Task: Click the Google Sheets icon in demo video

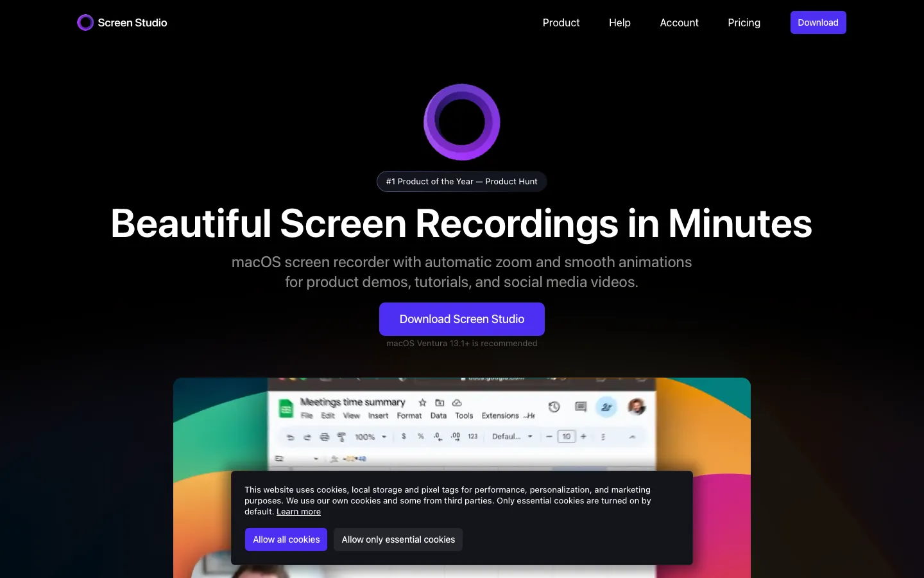Action: pos(286,408)
